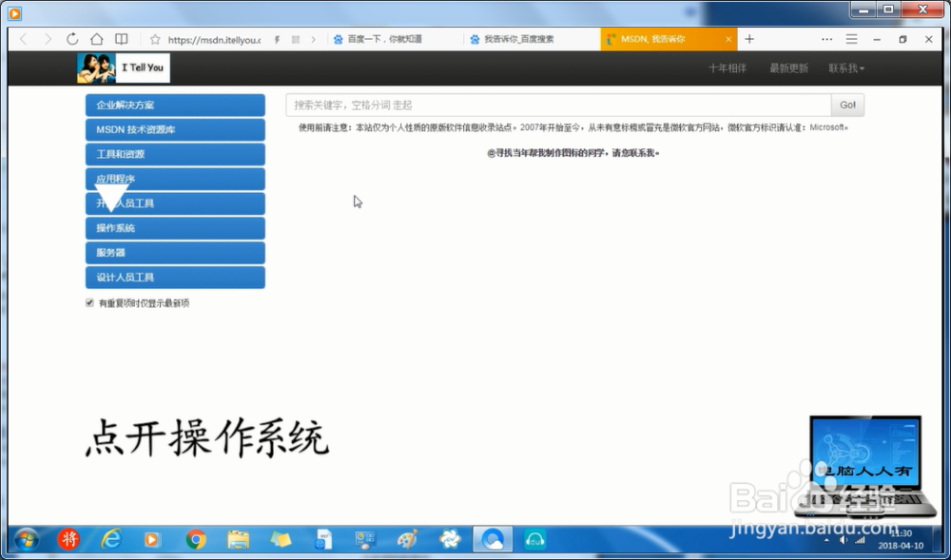Show QR code icon in address bar
Image resolution: width=951 pixels, height=560 pixels.
(x=296, y=39)
